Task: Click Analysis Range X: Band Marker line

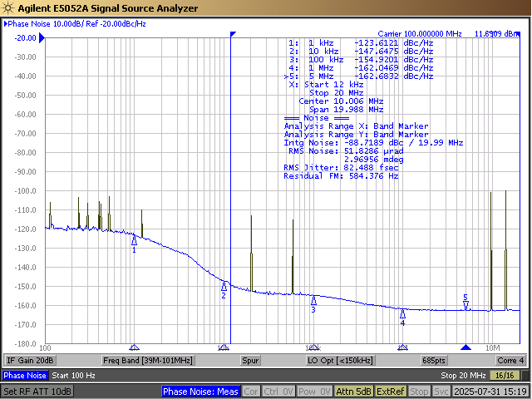Action: click(357, 126)
